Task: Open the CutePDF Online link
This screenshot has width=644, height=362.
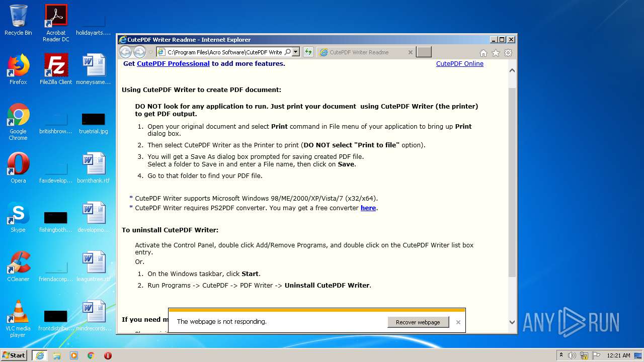Action: point(460,64)
